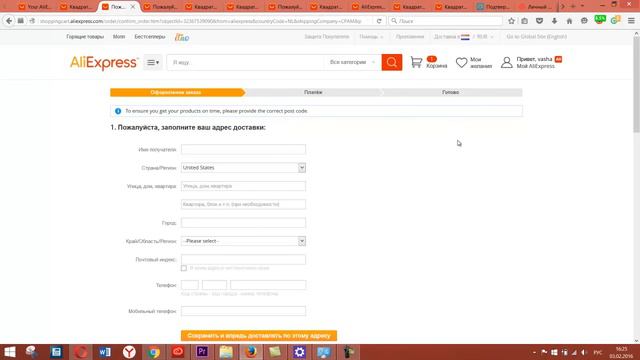Click the taskbar clock and date

(621, 352)
